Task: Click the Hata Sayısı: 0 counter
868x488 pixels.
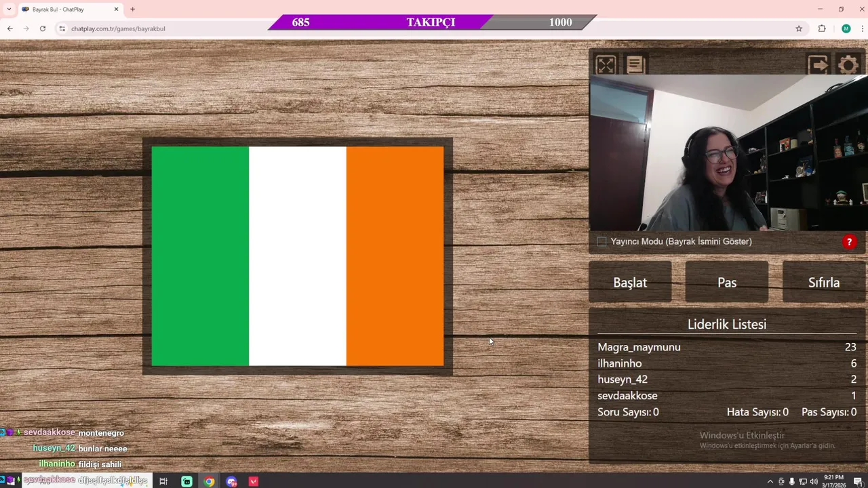Action: click(x=757, y=412)
